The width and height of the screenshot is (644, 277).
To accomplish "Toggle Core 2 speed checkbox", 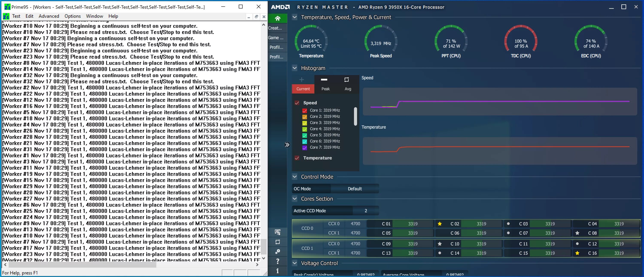I will pos(304,117).
